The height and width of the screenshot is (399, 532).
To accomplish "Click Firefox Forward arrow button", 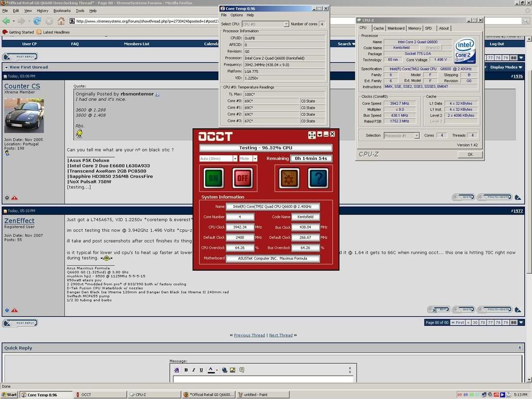I will (21, 21).
